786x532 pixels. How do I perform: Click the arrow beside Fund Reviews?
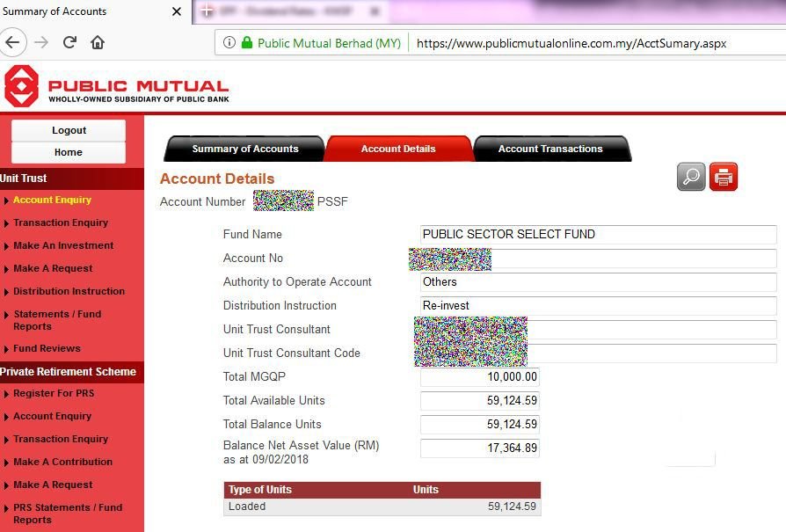(6, 349)
